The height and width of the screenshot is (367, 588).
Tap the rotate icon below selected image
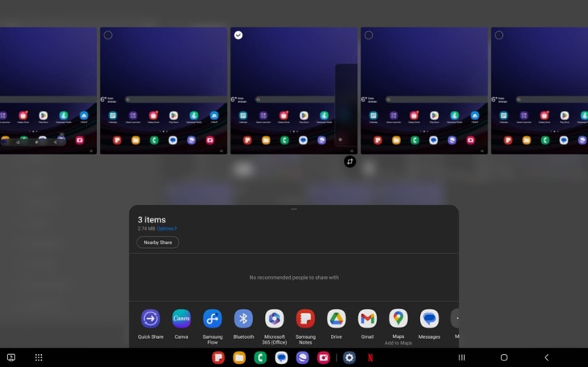pos(350,161)
